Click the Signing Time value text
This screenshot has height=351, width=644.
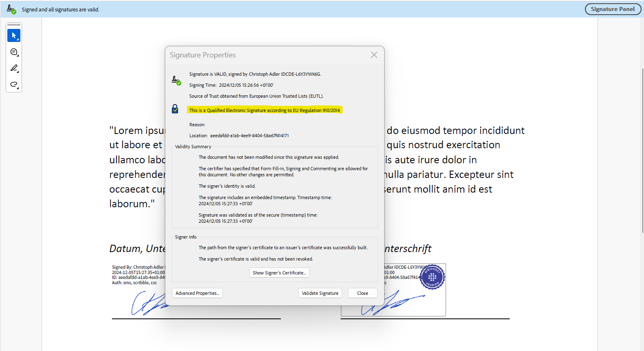click(x=246, y=85)
